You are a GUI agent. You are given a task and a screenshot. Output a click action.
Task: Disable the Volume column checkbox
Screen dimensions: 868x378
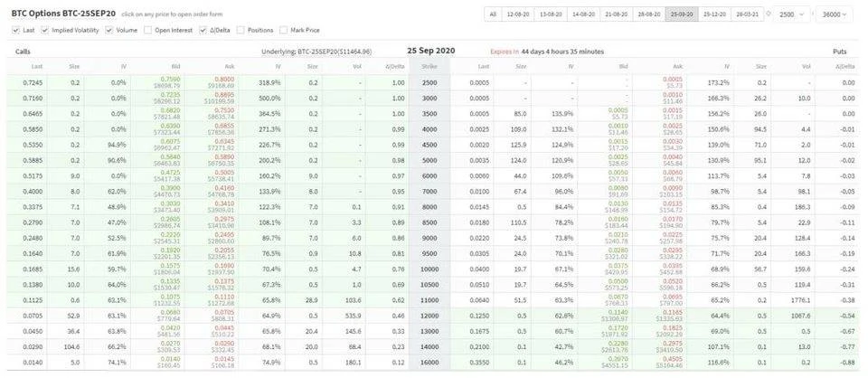110,30
